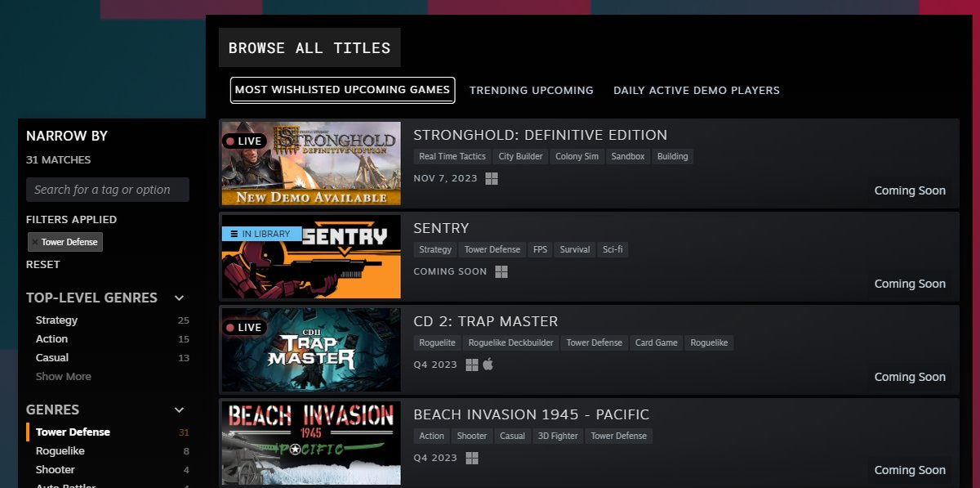Select Most Wishlisted Upcoming Games tab
The width and height of the screenshot is (980, 488).
tap(343, 90)
